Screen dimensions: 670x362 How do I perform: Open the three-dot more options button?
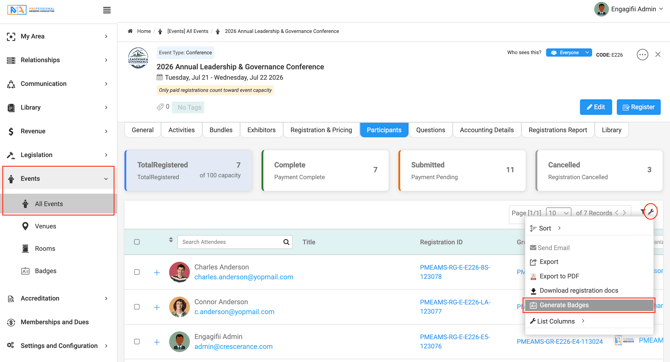point(642,55)
